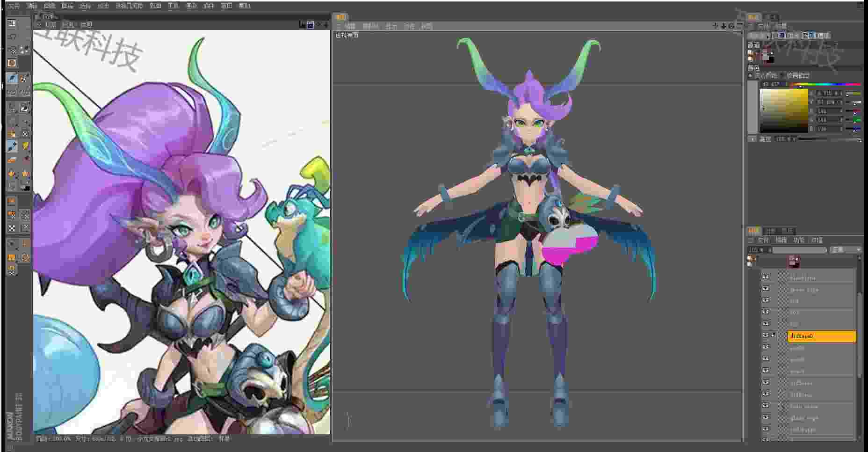Select the highlighted eyedropper tool in left toolbar

pyautogui.click(x=12, y=146)
